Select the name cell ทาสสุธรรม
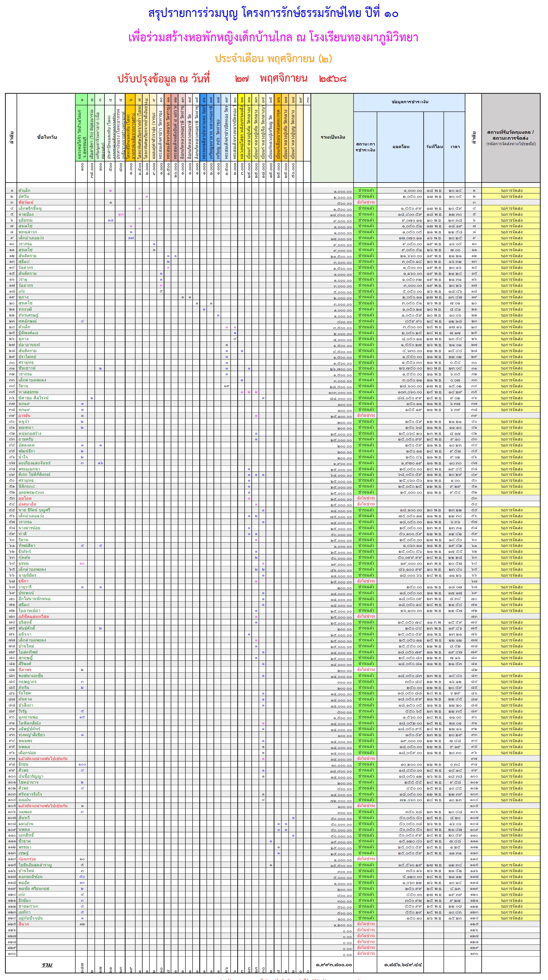Screen dimensions: 548x980 pos(28,392)
